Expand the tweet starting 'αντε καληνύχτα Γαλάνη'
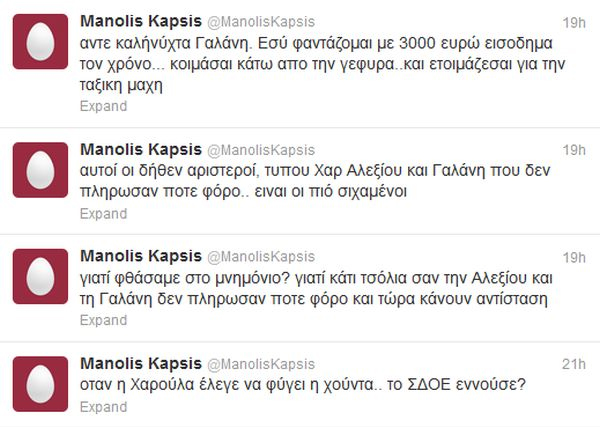The image size is (600, 427). 103,105
